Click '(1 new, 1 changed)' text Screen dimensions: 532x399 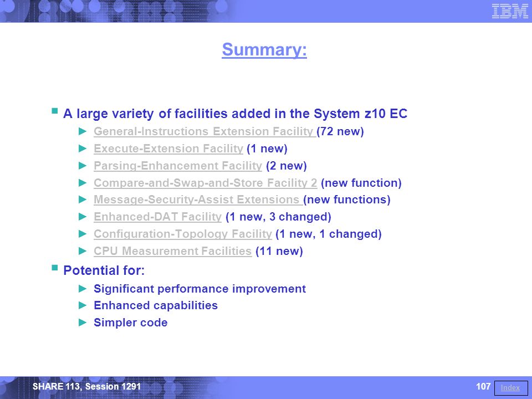coord(329,234)
